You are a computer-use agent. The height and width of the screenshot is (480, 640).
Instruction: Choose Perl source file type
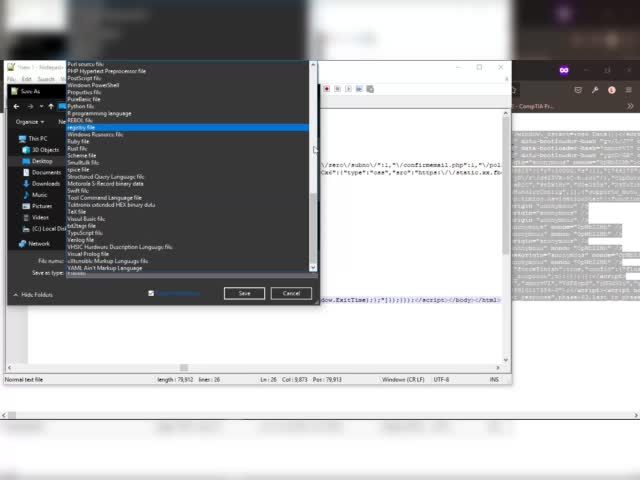[187, 64]
